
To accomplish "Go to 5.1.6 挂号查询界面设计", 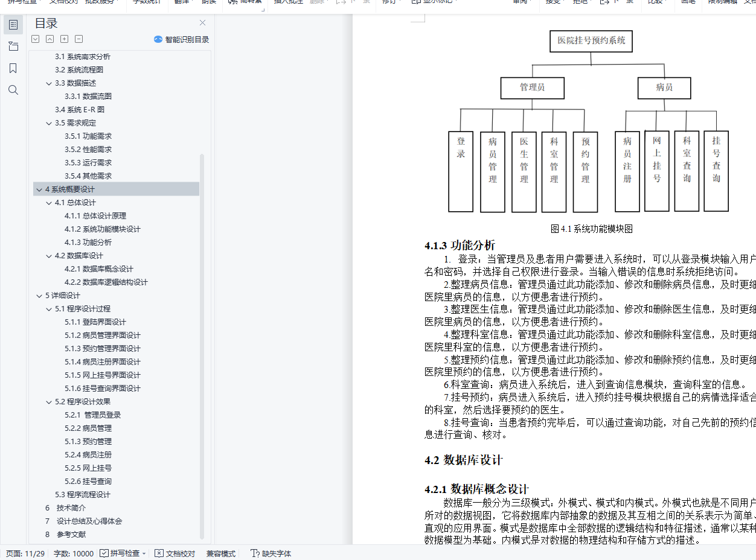I will [103, 389].
